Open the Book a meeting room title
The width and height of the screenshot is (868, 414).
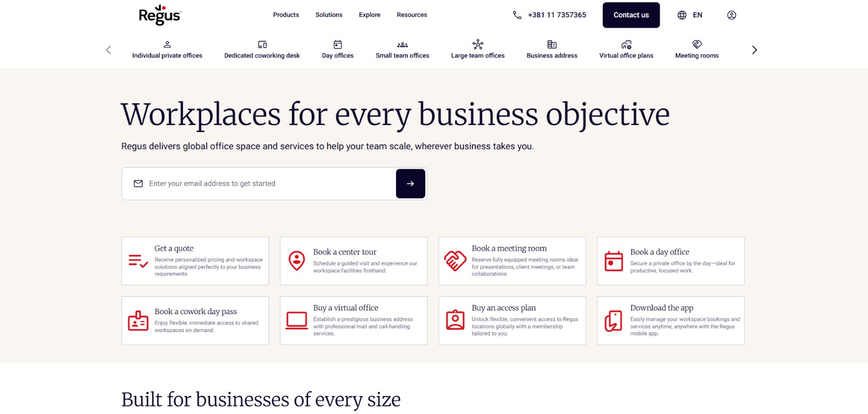pos(509,249)
